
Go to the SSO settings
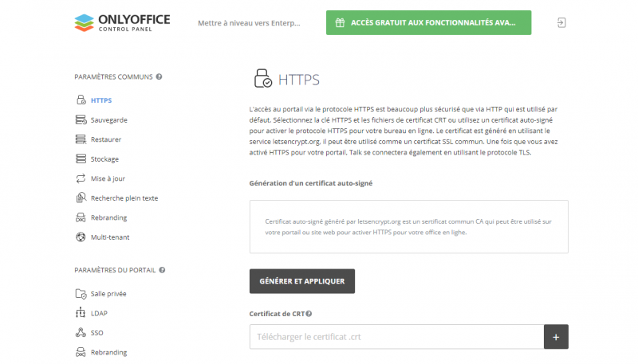(x=97, y=333)
